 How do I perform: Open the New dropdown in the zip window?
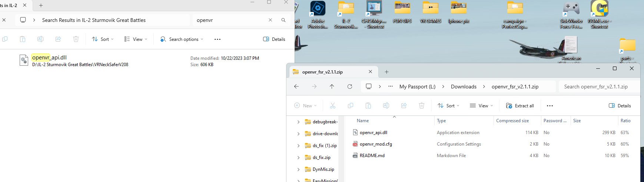click(x=305, y=106)
